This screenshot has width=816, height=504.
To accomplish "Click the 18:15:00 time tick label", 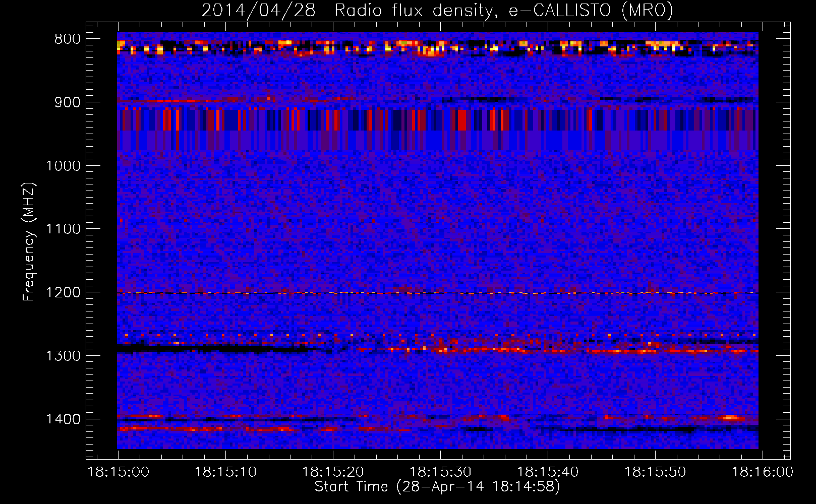I will (x=119, y=472).
